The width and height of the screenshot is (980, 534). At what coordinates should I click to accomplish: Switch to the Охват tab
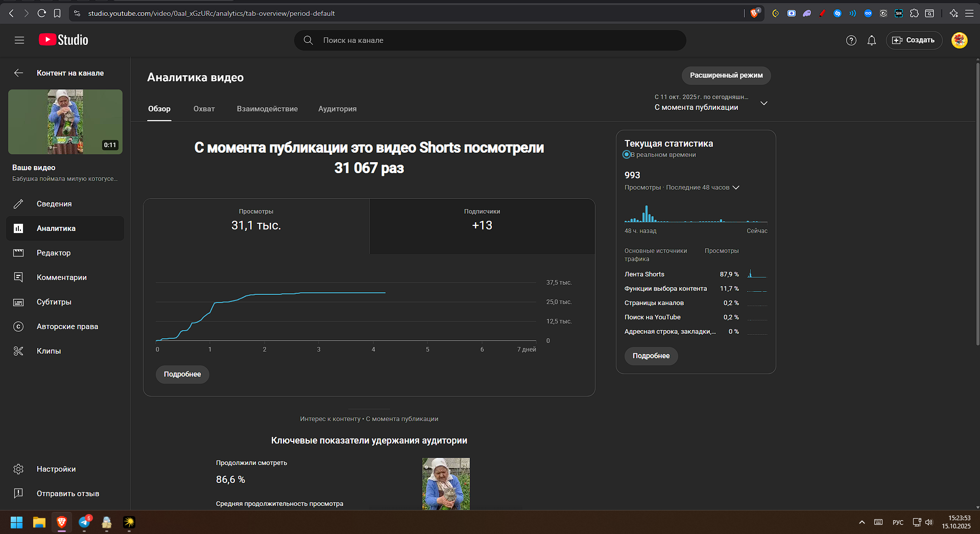204,109
